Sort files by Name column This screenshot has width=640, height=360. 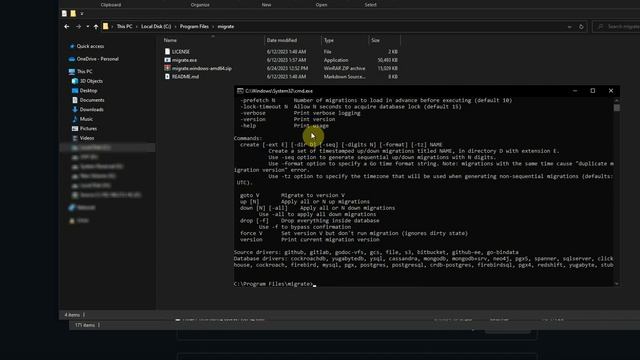coord(170,40)
